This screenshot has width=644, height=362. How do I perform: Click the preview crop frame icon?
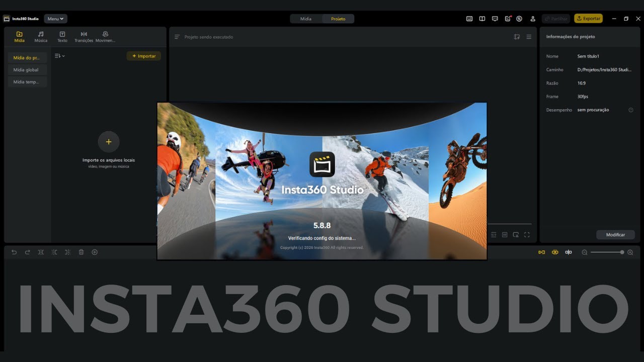tap(516, 234)
